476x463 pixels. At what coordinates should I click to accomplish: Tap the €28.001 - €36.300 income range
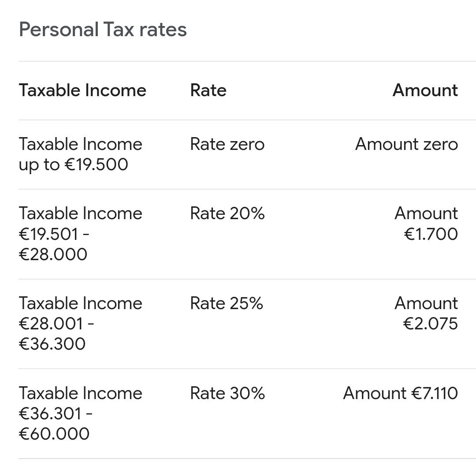pos(56,334)
